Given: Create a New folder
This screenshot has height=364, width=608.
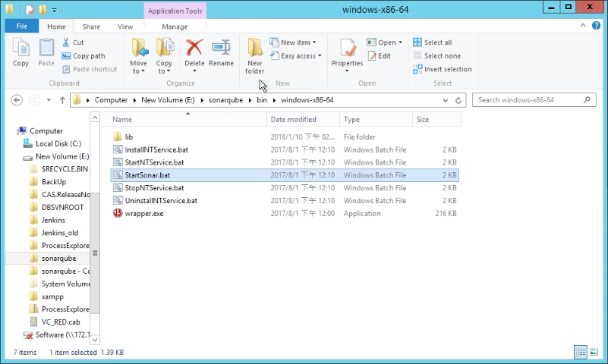Looking at the screenshot, I should click(x=255, y=56).
